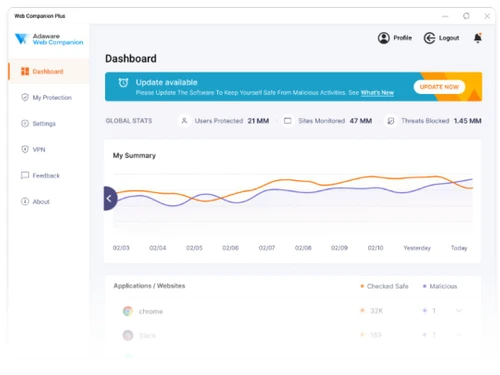Click the Malicious purple legend dot

pyautogui.click(x=424, y=286)
